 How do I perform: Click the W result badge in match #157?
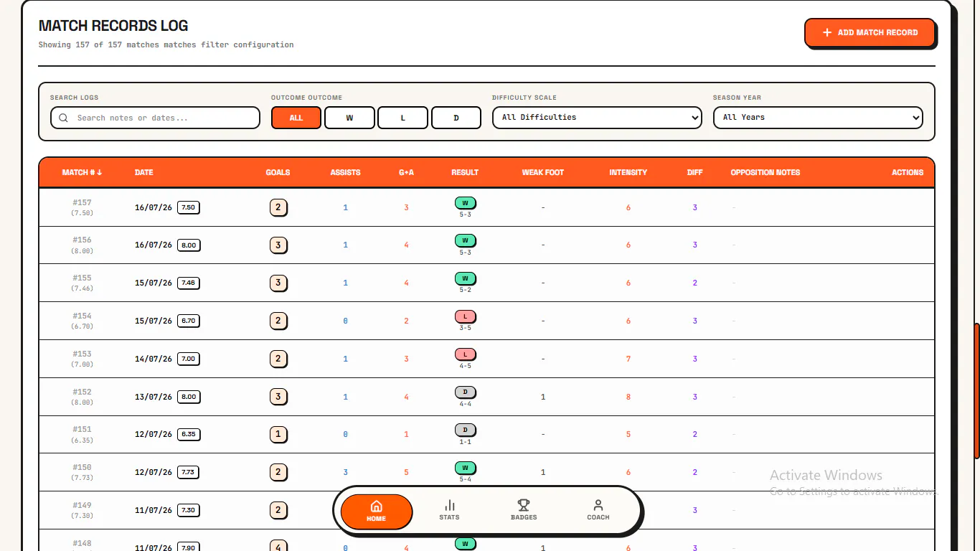tap(465, 203)
